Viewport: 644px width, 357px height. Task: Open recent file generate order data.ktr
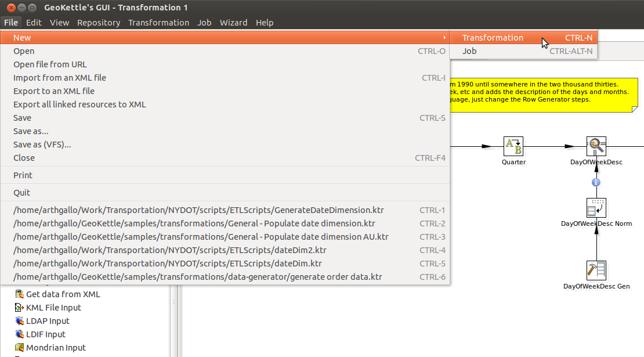point(225,277)
